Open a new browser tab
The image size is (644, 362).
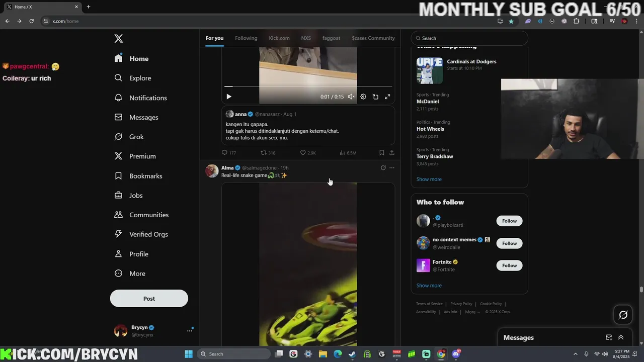[89, 7]
